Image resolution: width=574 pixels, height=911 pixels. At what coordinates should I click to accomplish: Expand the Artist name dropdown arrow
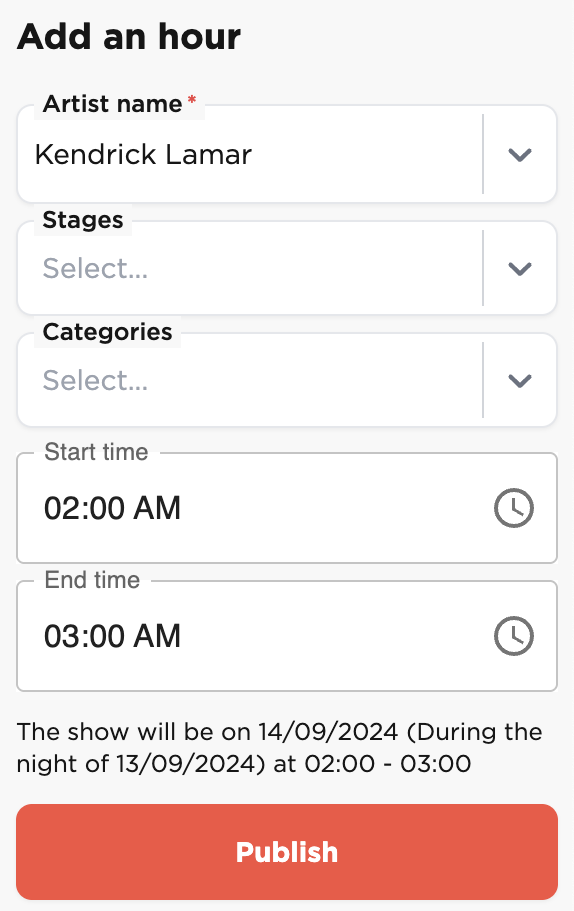coord(519,155)
